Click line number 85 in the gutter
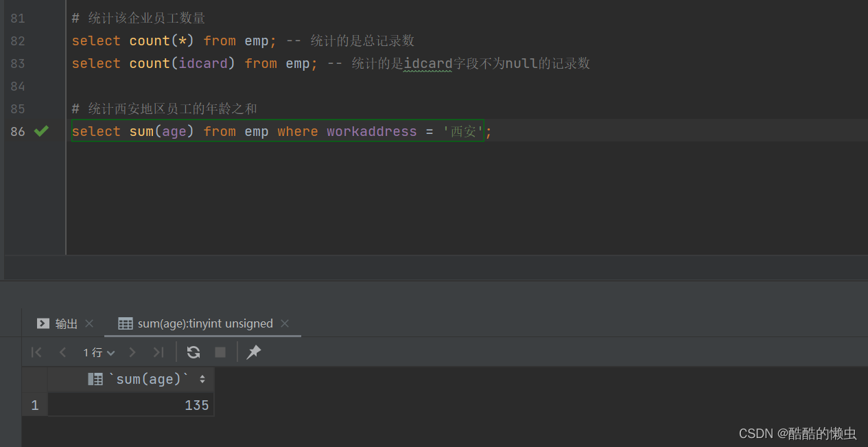868x447 pixels. [x=18, y=109]
